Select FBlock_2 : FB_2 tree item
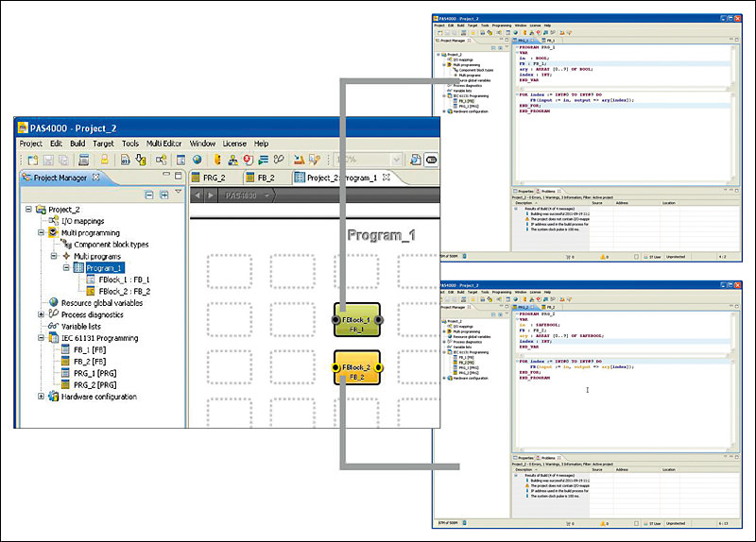Image resolution: width=756 pixels, height=542 pixels. pos(125,292)
